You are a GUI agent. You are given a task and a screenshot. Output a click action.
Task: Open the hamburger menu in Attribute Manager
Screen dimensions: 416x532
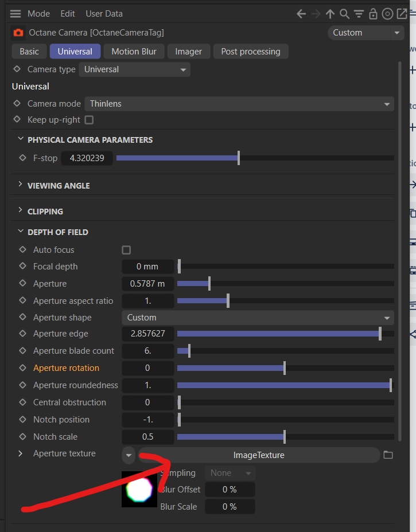click(15, 14)
